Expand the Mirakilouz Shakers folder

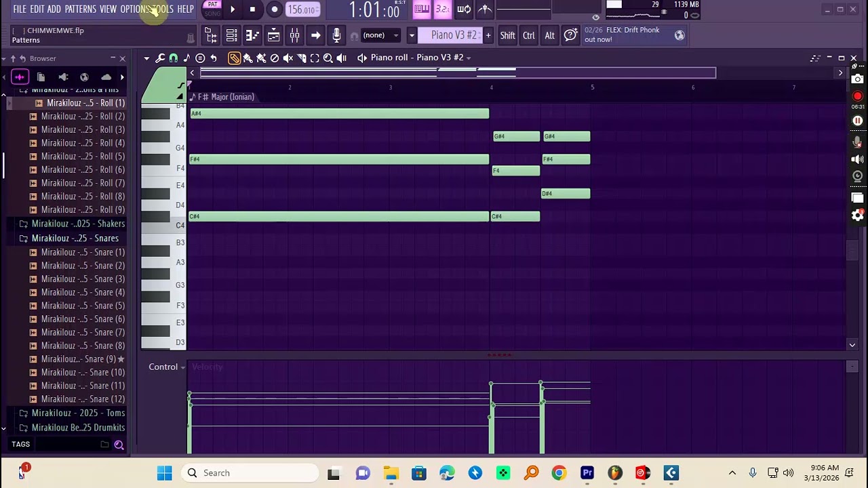(x=72, y=224)
